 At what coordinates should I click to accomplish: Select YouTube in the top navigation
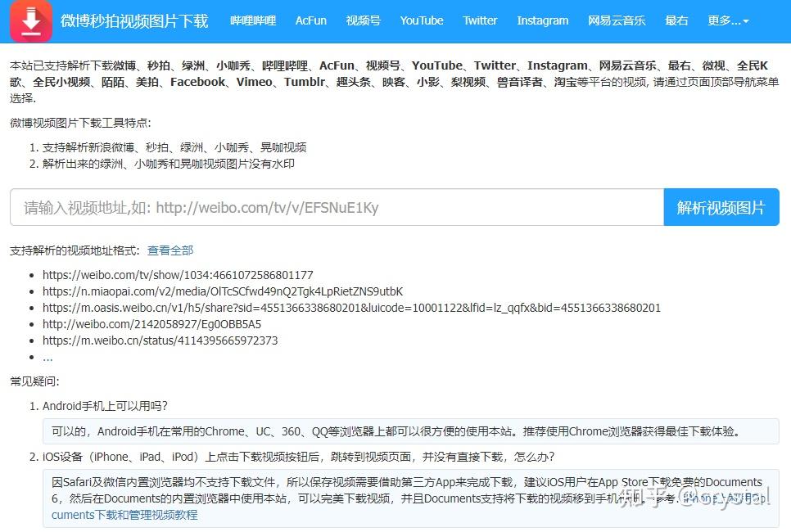click(x=421, y=20)
